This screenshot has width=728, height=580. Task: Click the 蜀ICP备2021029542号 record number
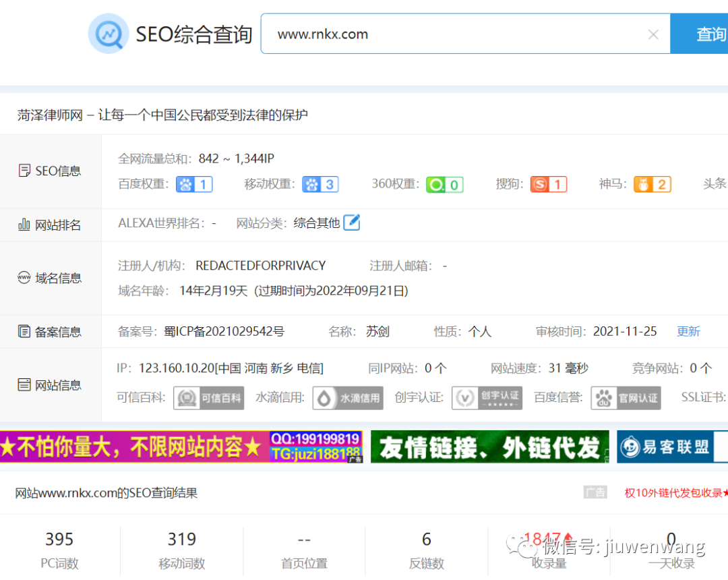(x=224, y=332)
